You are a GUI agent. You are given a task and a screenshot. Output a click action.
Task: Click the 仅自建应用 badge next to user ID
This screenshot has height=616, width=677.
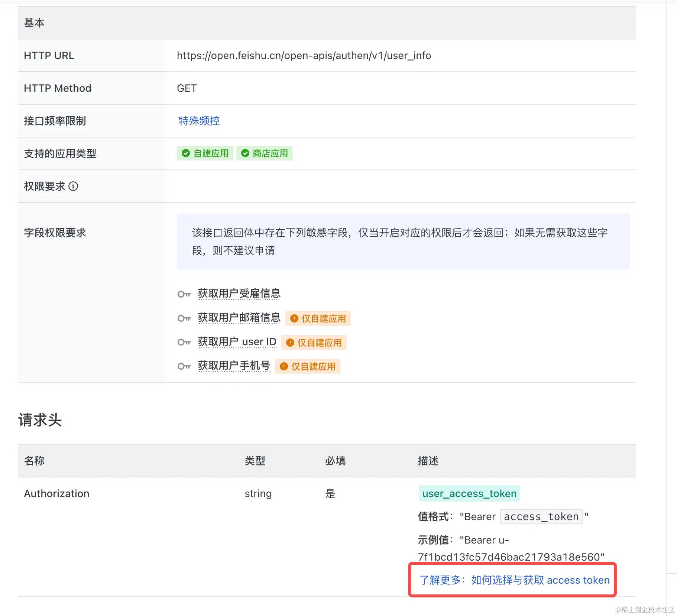click(314, 343)
